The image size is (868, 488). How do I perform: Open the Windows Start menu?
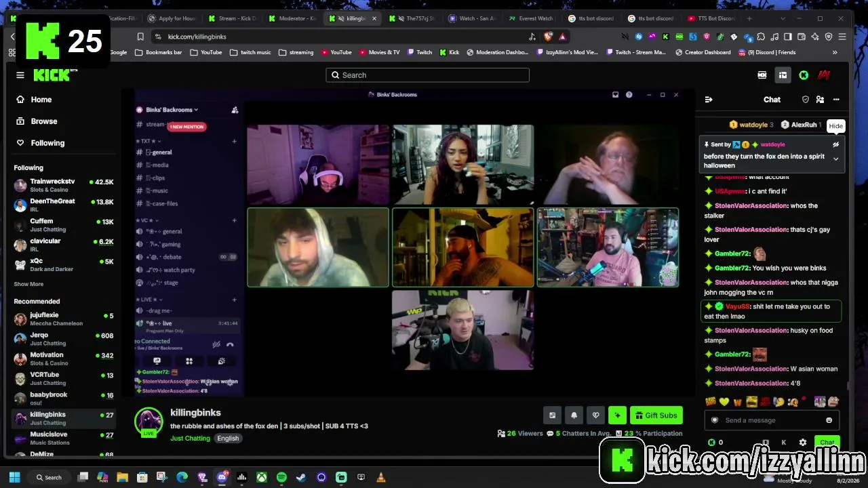click(14, 477)
